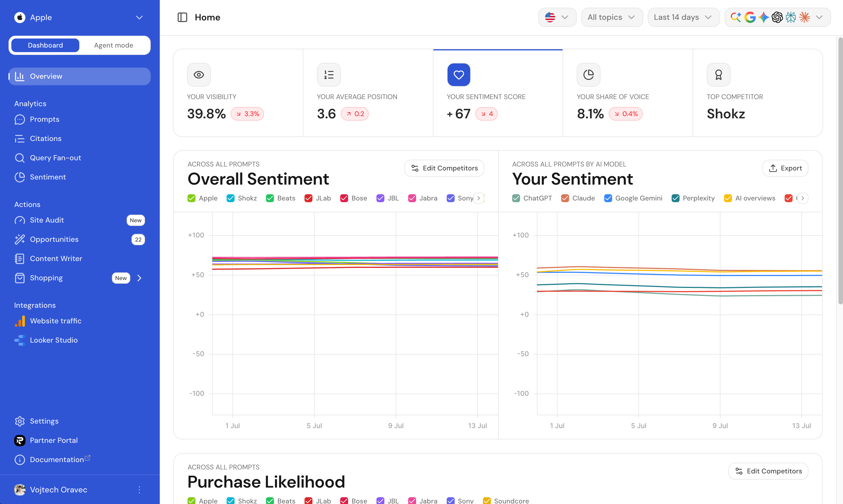This screenshot has width=843, height=504.
Task: Open the Overview menu item
Action: click(x=80, y=76)
